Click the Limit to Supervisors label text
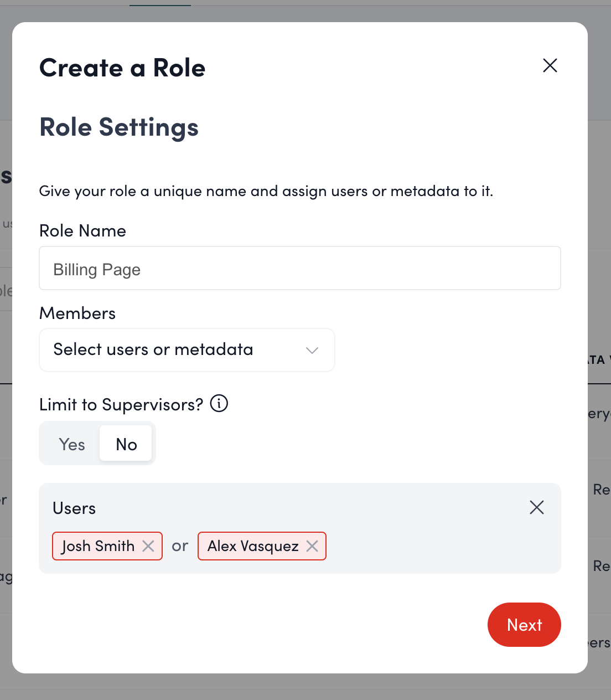The image size is (611, 700). pos(121,405)
